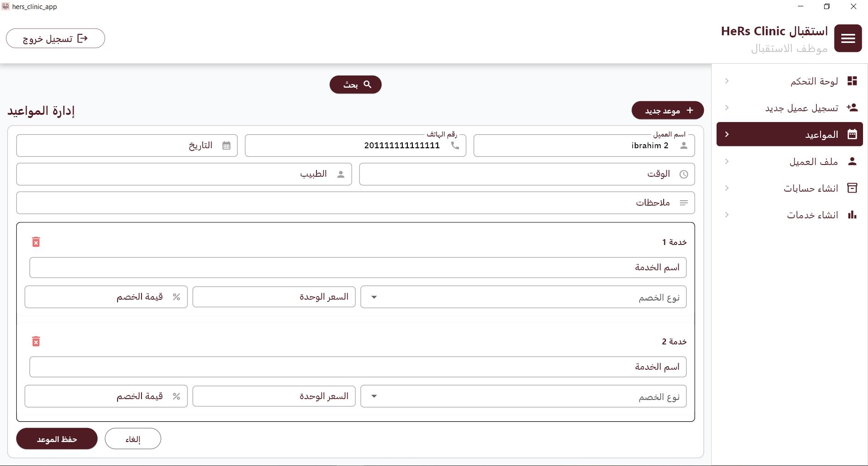The width and height of the screenshot is (868, 466).
Task: Click the إلغاء cancel button
Action: (x=133, y=439)
